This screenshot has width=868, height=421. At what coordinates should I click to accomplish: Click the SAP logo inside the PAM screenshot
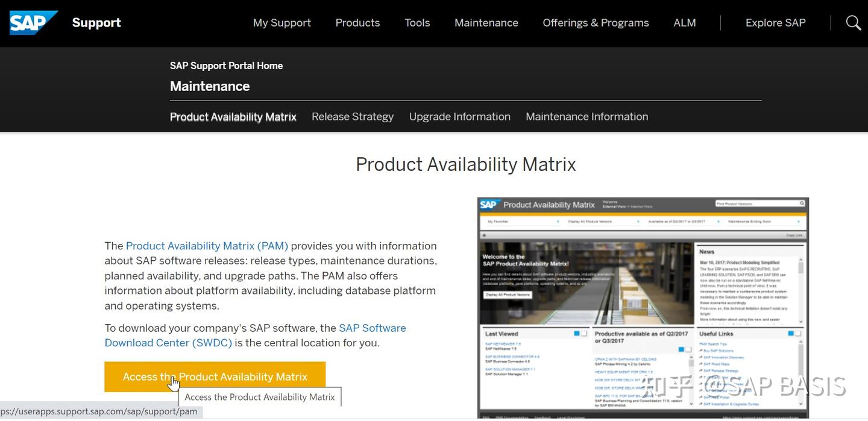tap(488, 205)
